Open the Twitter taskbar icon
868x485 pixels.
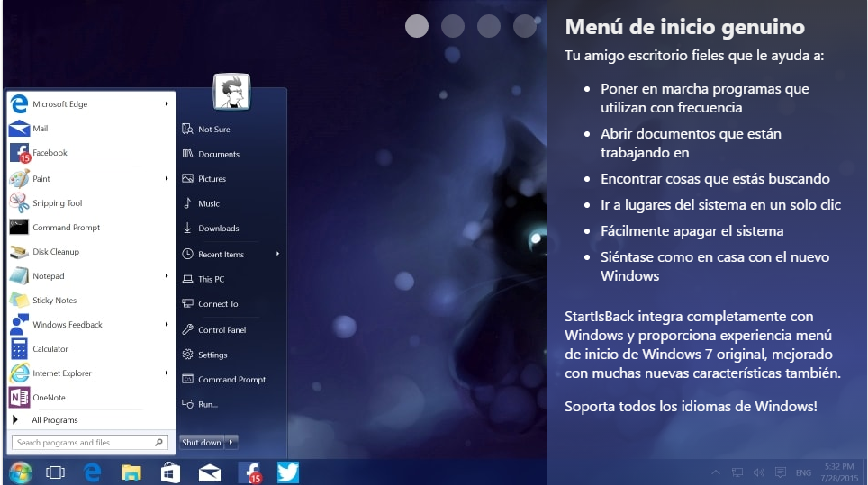(x=288, y=472)
